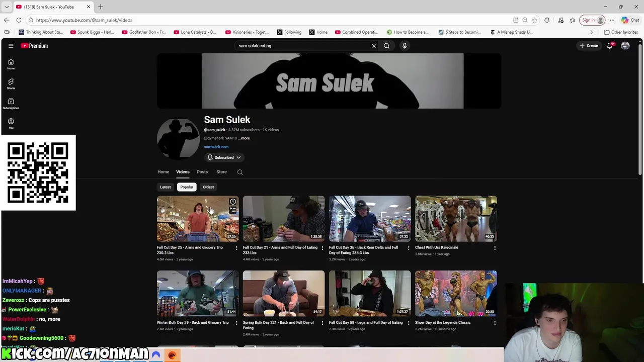The image size is (644, 362).
Task: Go to Home in the sidebar
Action: 11,64
